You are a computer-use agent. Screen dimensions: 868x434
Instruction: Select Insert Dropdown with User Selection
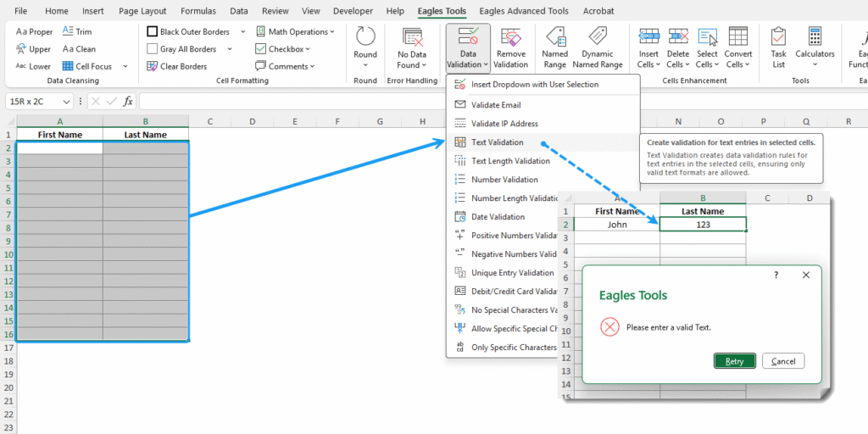click(542, 84)
